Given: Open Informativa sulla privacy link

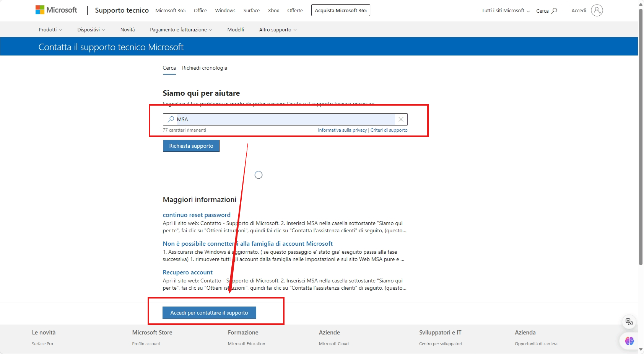Looking at the screenshot, I should click(342, 130).
